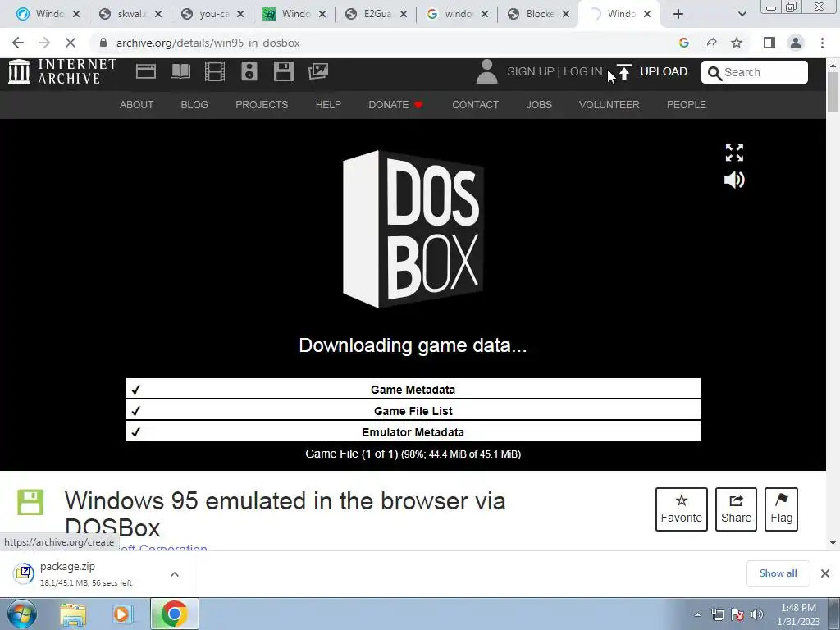Mute the emulator sound
Viewport: 840px width, 630px height.
tap(734, 180)
